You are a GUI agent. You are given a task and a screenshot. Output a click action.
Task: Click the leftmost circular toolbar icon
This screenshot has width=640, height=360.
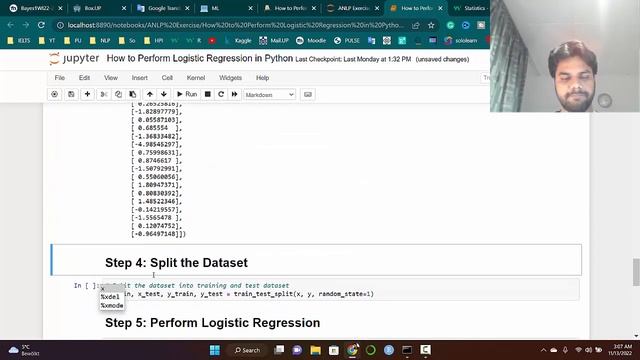point(54,94)
